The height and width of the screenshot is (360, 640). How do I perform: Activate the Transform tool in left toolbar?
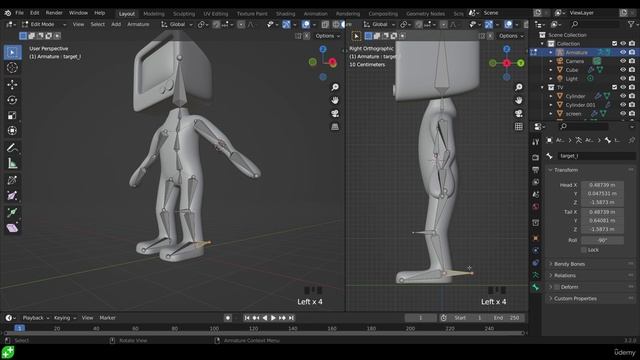[12, 131]
